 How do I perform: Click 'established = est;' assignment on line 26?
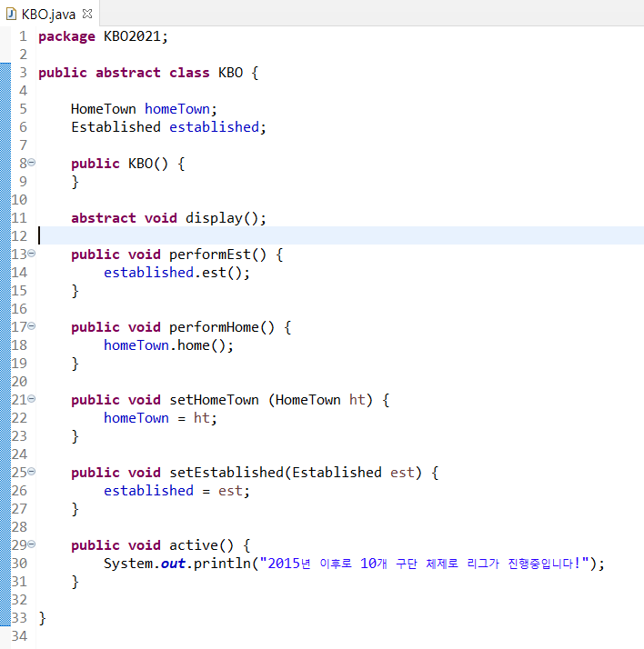coord(176,491)
